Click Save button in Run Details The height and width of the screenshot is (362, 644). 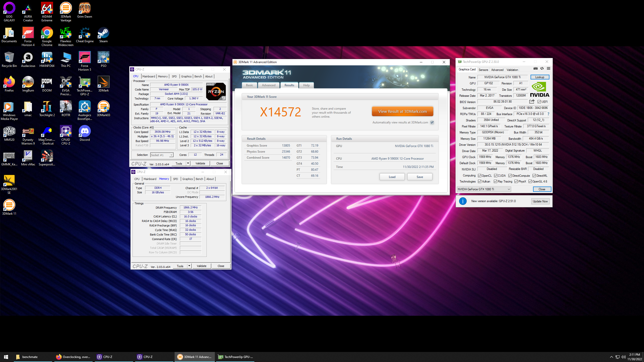pyautogui.click(x=420, y=177)
